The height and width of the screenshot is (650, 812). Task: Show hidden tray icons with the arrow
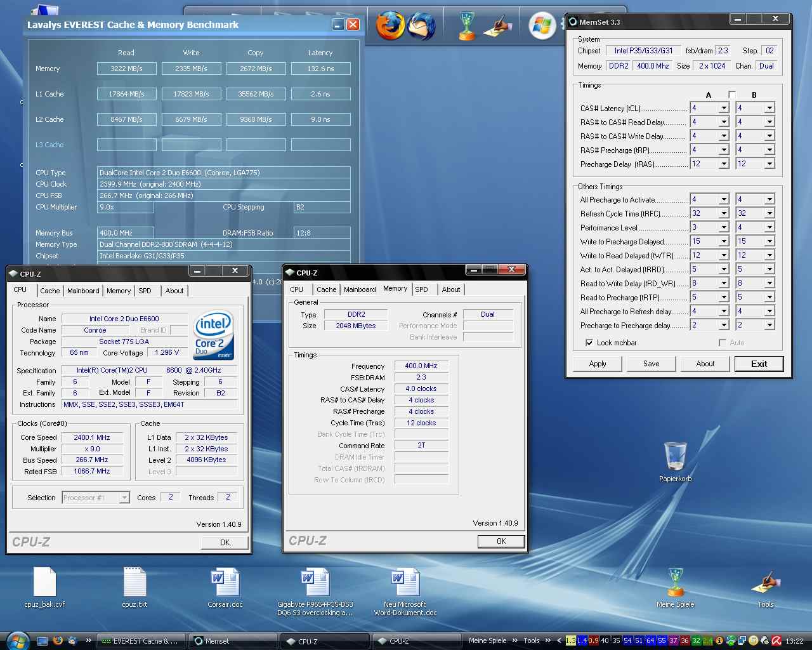pos(559,641)
